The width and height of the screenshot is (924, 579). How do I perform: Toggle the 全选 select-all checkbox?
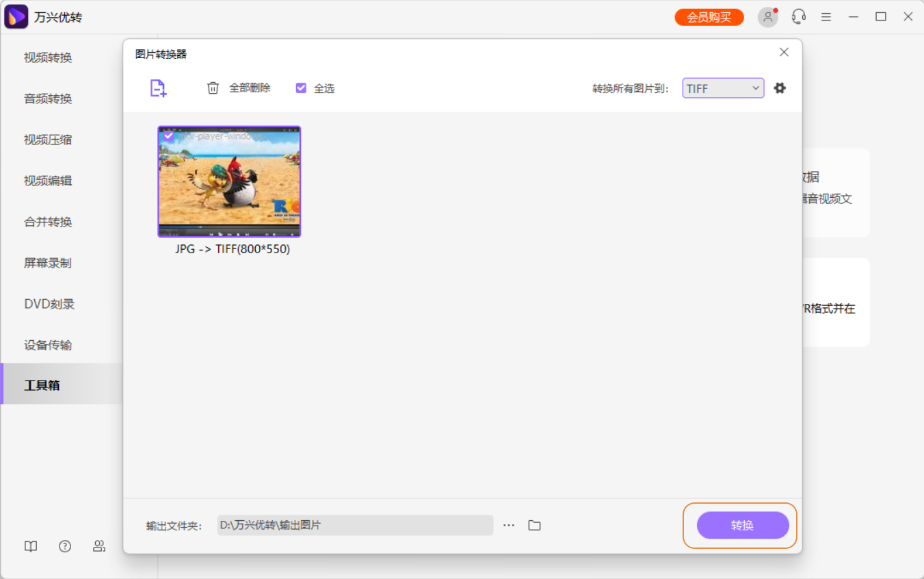click(301, 88)
